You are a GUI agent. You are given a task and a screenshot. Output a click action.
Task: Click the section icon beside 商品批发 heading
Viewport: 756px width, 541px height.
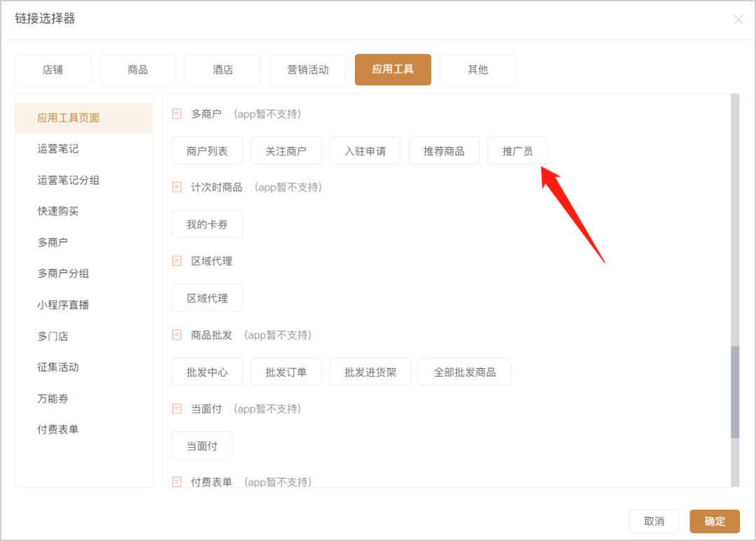point(177,335)
